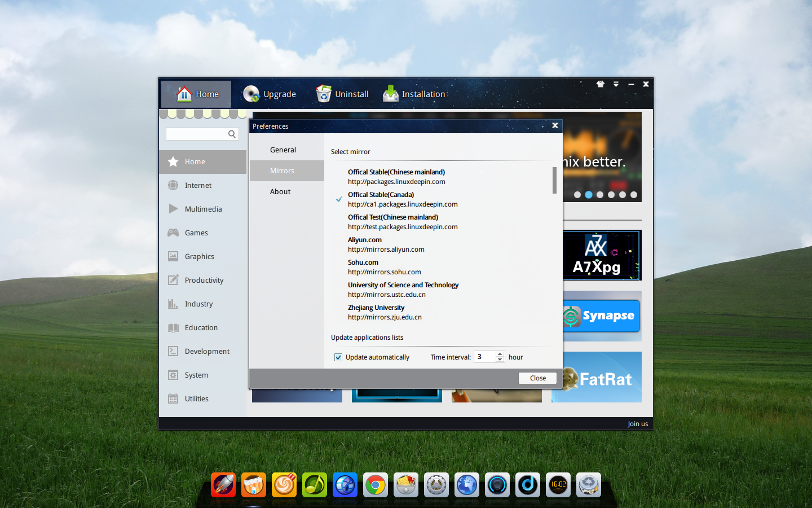The width and height of the screenshot is (812, 508).
Task: Open the blue ring dock icon
Action: click(497, 485)
